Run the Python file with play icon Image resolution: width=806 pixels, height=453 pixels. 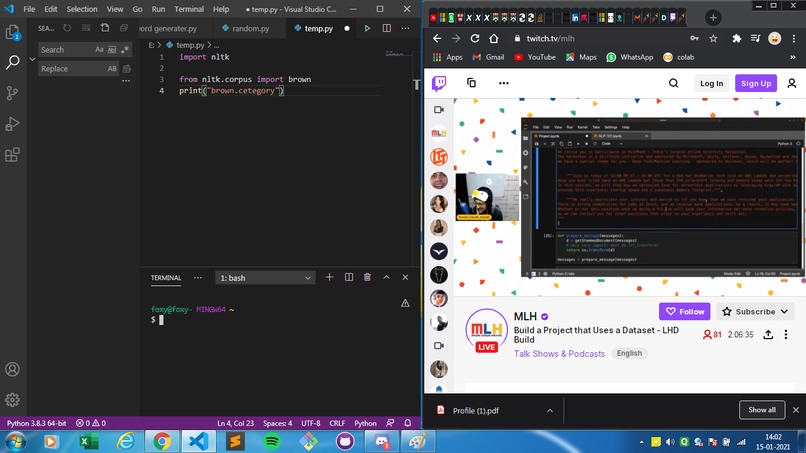(x=367, y=28)
